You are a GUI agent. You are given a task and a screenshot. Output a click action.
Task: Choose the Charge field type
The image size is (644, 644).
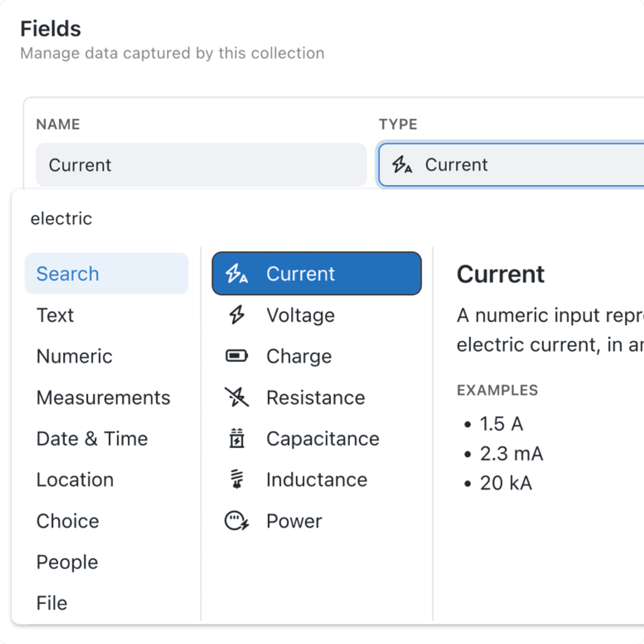tap(299, 356)
